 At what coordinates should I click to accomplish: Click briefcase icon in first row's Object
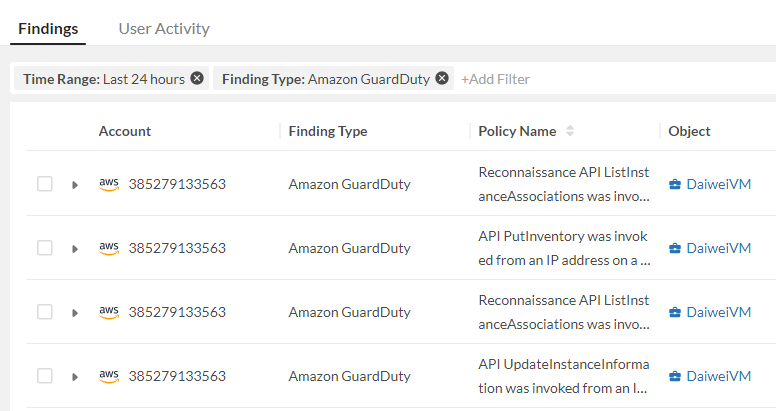pos(675,184)
